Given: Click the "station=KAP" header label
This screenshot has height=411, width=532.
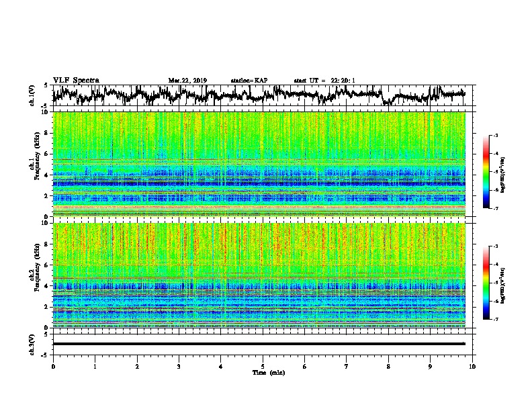Looking at the screenshot, I should click(x=249, y=81).
